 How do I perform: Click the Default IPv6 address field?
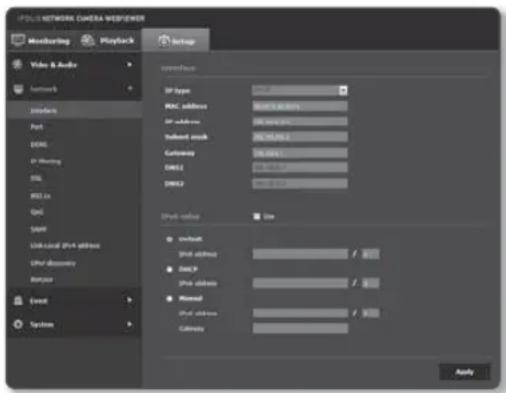point(300,254)
